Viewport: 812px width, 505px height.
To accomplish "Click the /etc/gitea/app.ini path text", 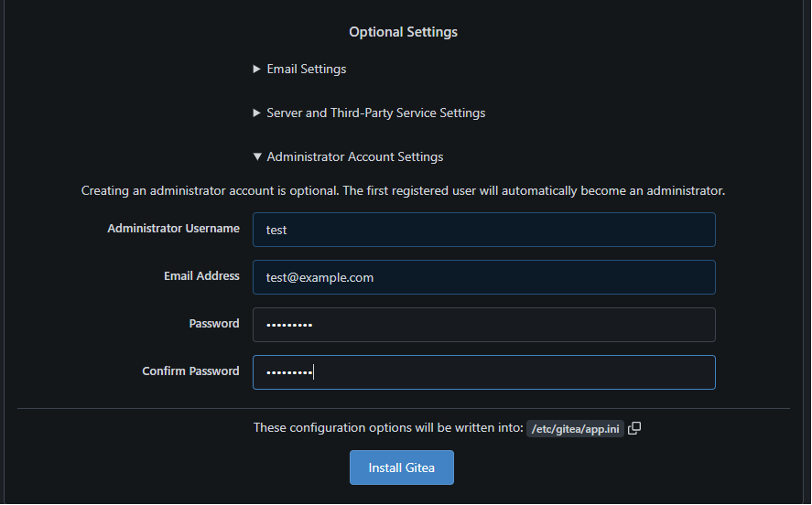I will point(575,429).
